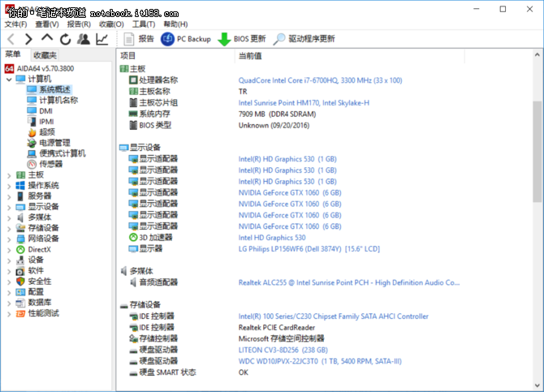This screenshot has height=392, width=544.
Task: Open the 帮助(H) menu
Action: [175, 24]
